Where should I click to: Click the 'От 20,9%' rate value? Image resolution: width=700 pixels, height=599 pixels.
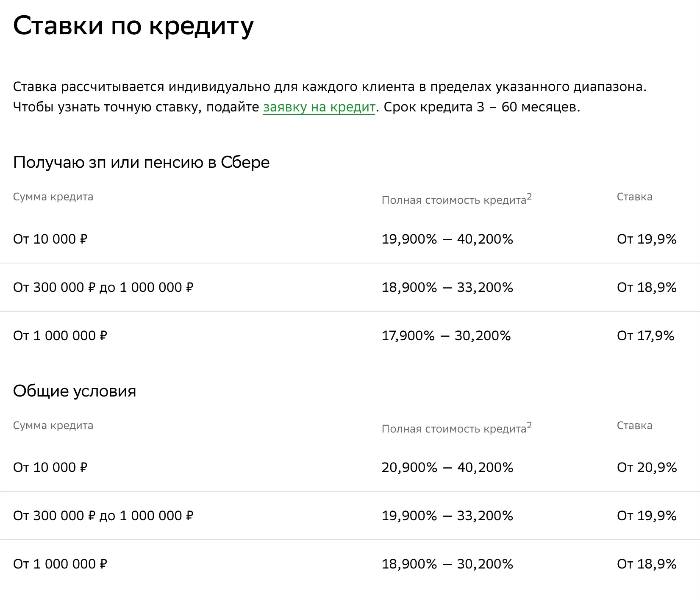647,467
